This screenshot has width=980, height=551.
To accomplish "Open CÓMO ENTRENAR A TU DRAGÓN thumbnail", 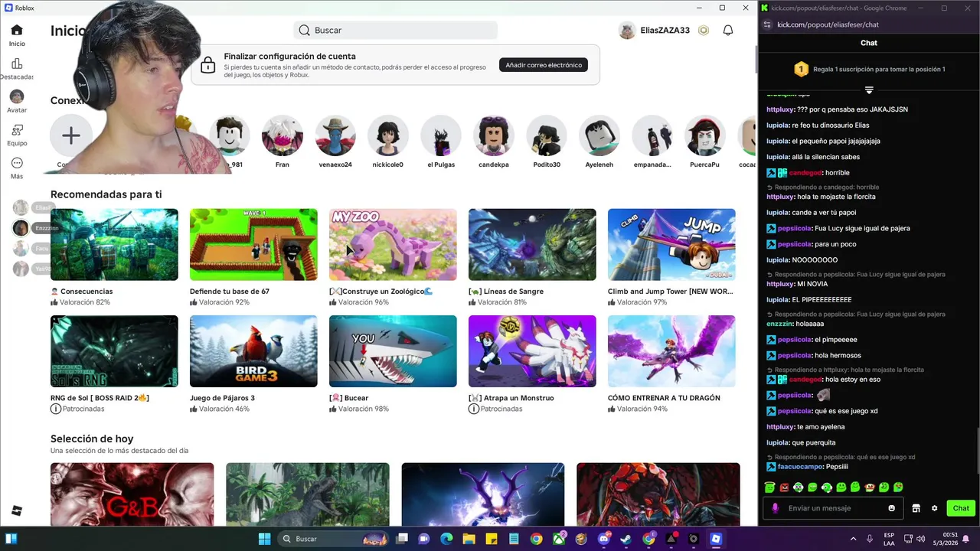I will point(671,351).
